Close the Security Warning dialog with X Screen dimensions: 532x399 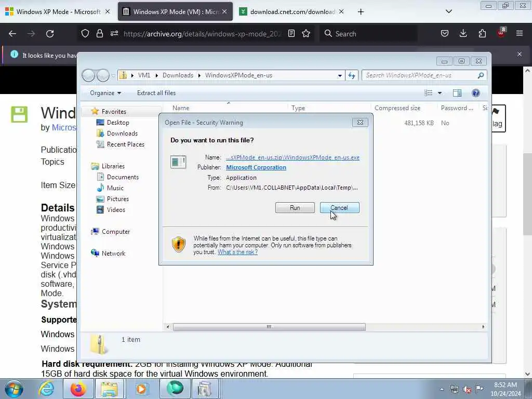[360, 123]
